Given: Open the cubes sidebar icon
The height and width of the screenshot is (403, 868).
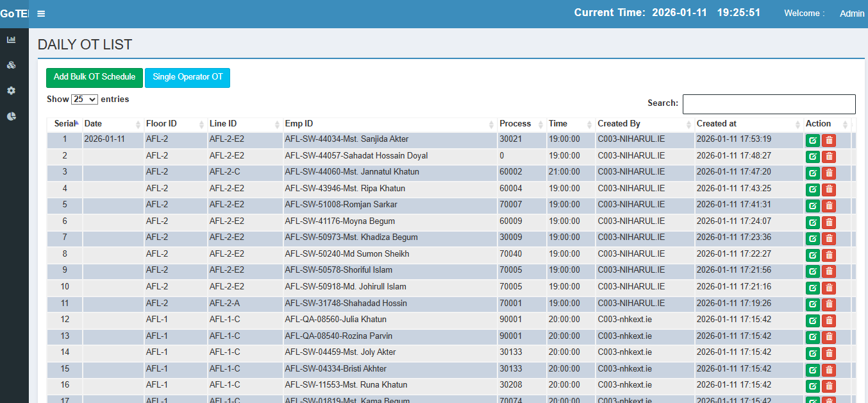Looking at the screenshot, I should coord(11,65).
